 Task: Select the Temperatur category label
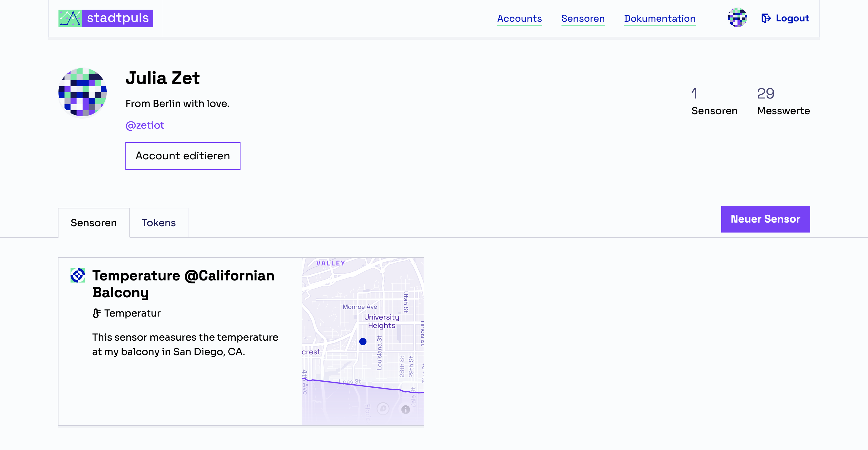[132, 313]
